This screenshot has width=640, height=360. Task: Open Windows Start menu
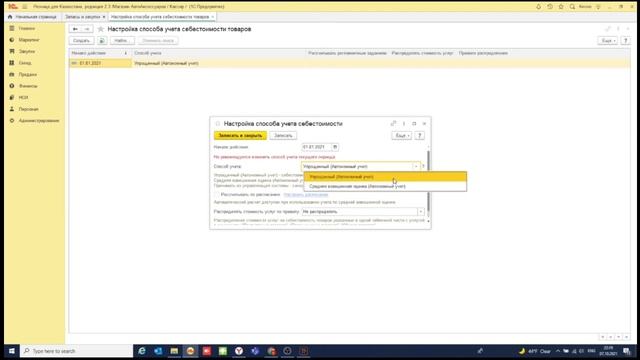12,351
